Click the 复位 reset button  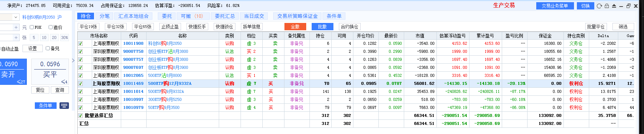pyautogui.click(x=40, y=90)
